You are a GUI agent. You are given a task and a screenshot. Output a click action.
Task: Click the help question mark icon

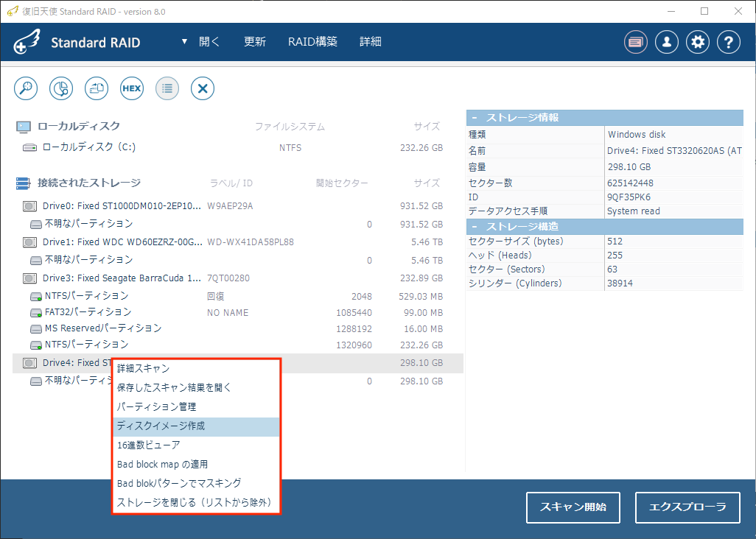[729, 43]
